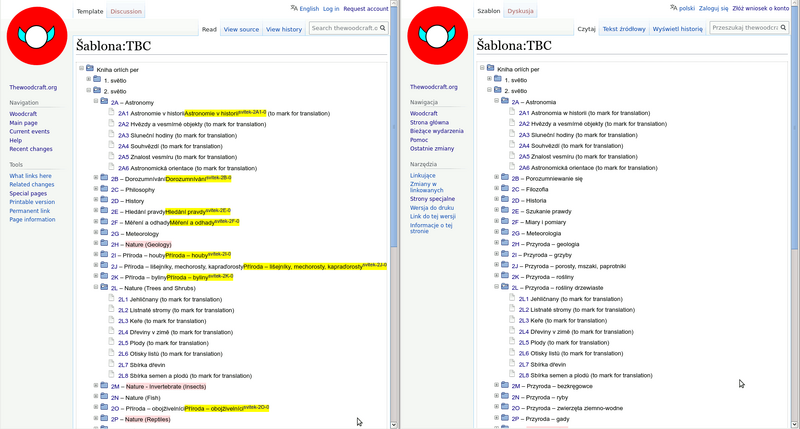The height and width of the screenshot is (429, 800).
Task: Expand the 1. světlo node in the left pane
Action: 88,79
